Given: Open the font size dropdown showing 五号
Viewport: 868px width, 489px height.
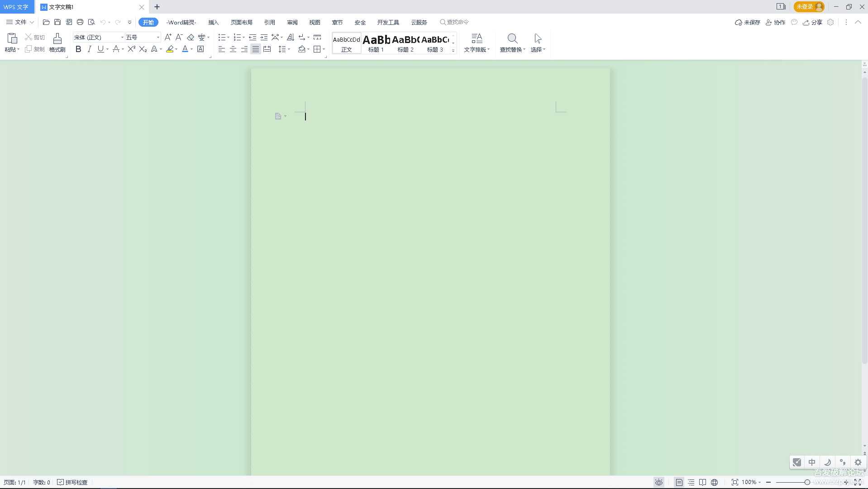Looking at the screenshot, I should 143,37.
